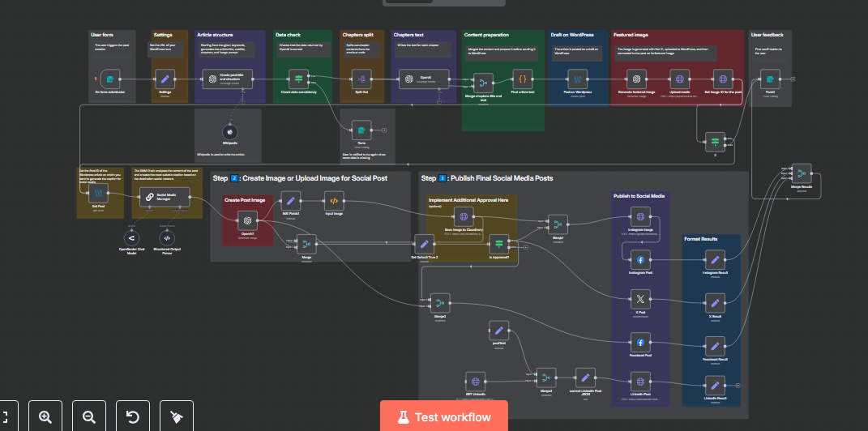Open the Post on WordPress node
This screenshot has width=868, height=431.
pos(576,79)
